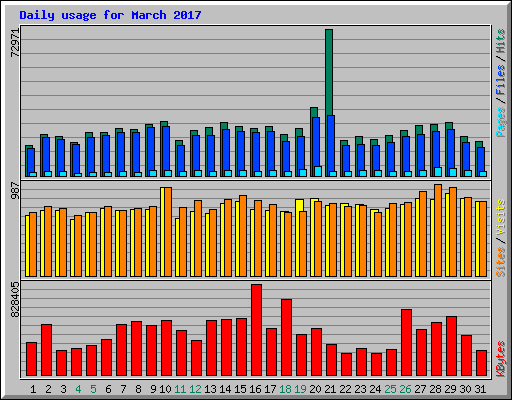The height and width of the screenshot is (400, 512).
Task: Click the Files legend label
Action: (x=501, y=80)
